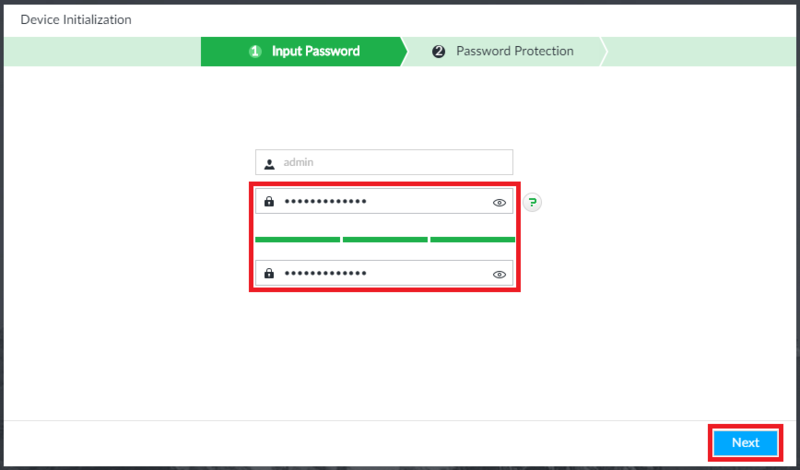Click the lock icon in the first password field
The height and width of the screenshot is (470, 800).
[x=269, y=202]
